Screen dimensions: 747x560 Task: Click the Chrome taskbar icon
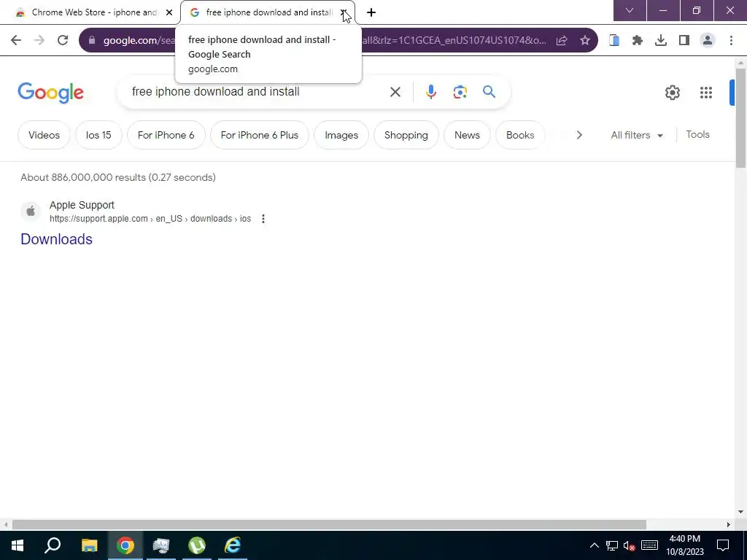click(125, 545)
